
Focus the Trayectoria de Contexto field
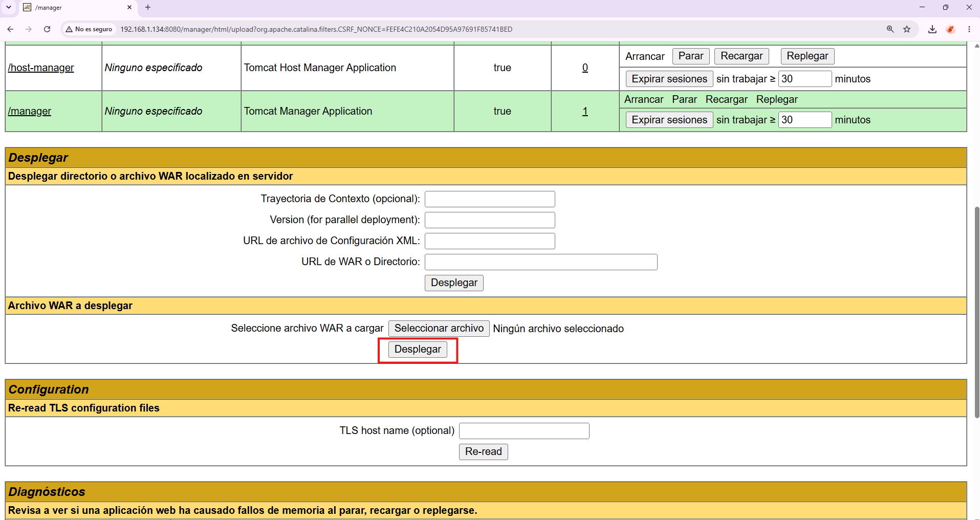490,199
